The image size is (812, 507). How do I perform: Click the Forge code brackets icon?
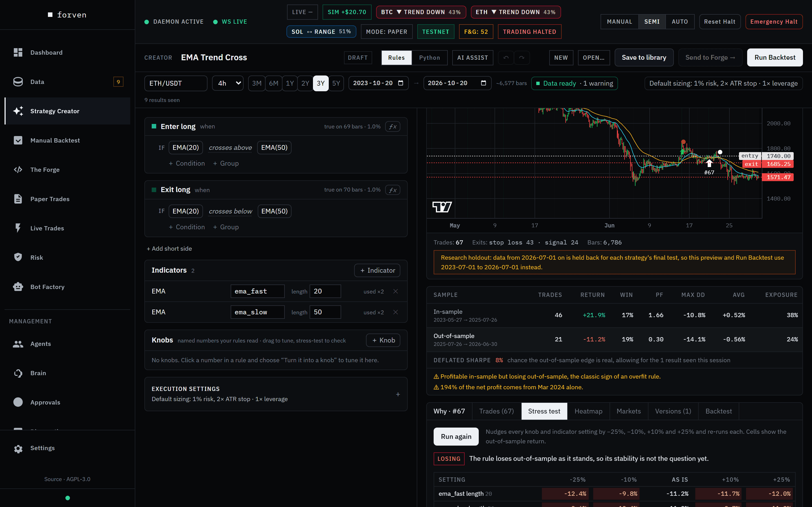coord(18,170)
